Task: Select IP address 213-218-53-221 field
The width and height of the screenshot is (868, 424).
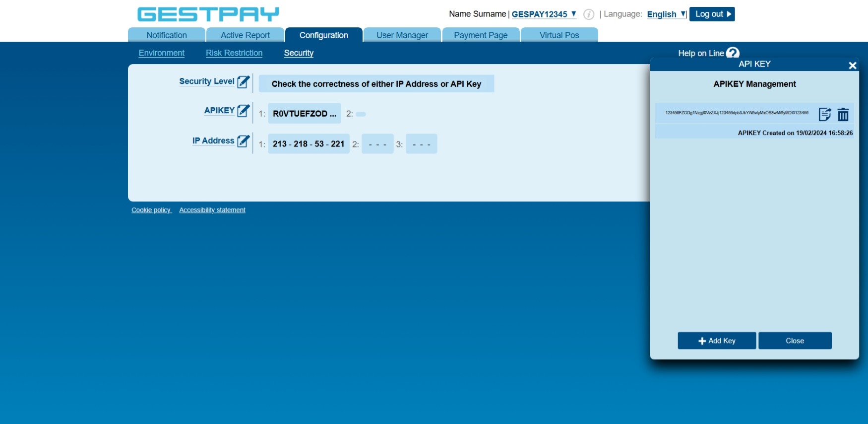Action: pyautogui.click(x=309, y=143)
